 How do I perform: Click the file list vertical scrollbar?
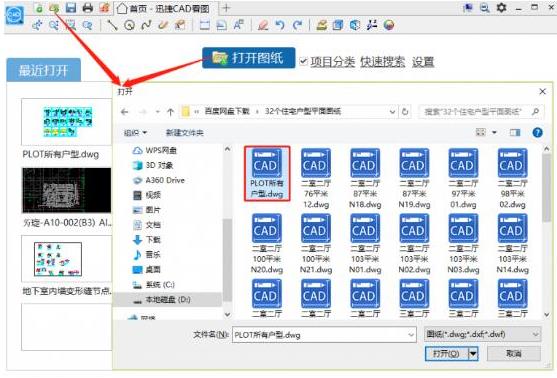546,188
